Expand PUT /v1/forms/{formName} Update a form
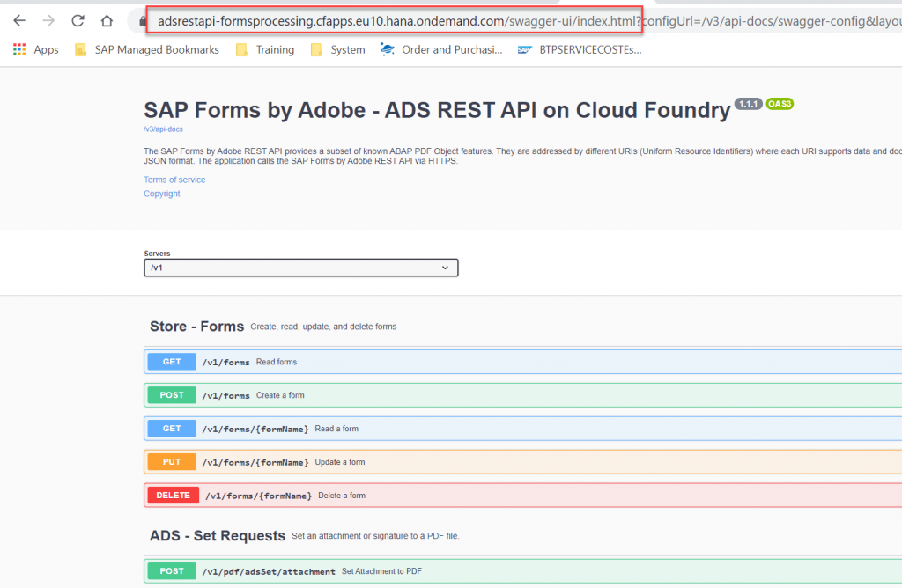The height and width of the screenshot is (588, 902). pos(523,462)
